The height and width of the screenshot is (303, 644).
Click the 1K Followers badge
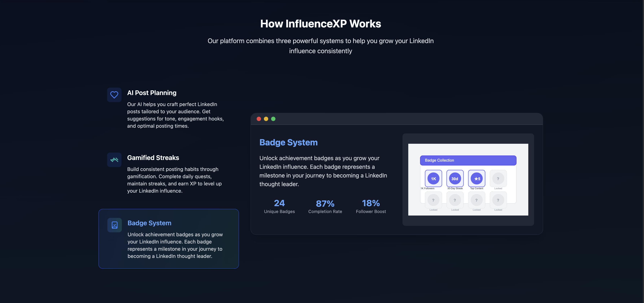pos(433,178)
